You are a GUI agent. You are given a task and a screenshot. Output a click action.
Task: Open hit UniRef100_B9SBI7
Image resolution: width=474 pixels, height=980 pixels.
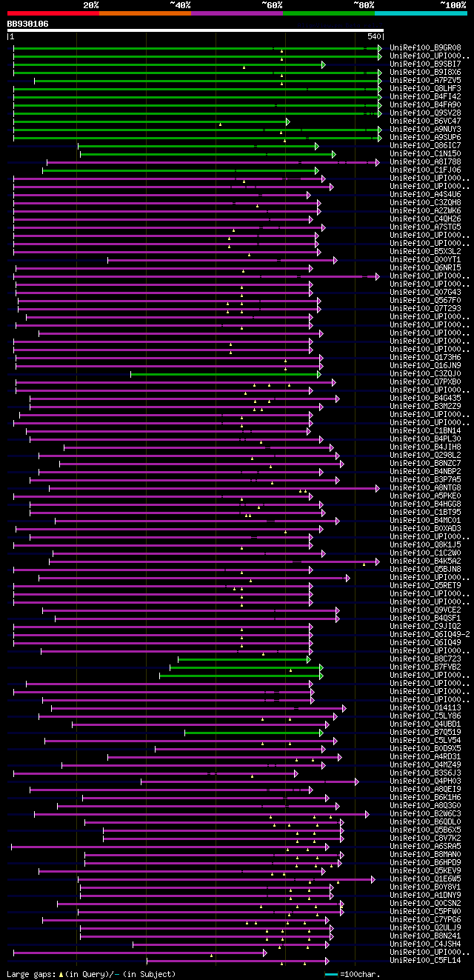click(425, 64)
